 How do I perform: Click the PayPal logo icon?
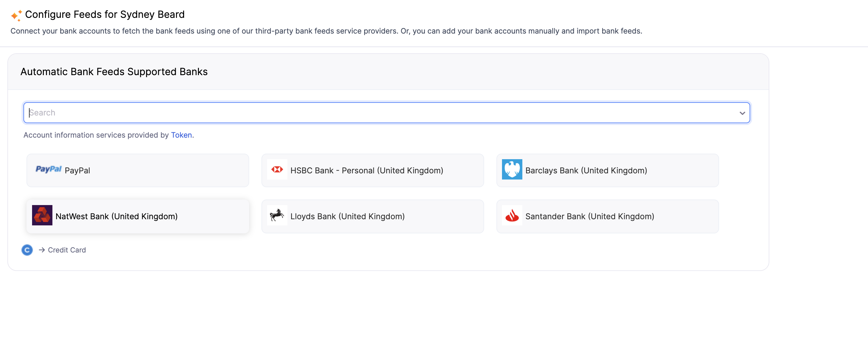pos(48,169)
